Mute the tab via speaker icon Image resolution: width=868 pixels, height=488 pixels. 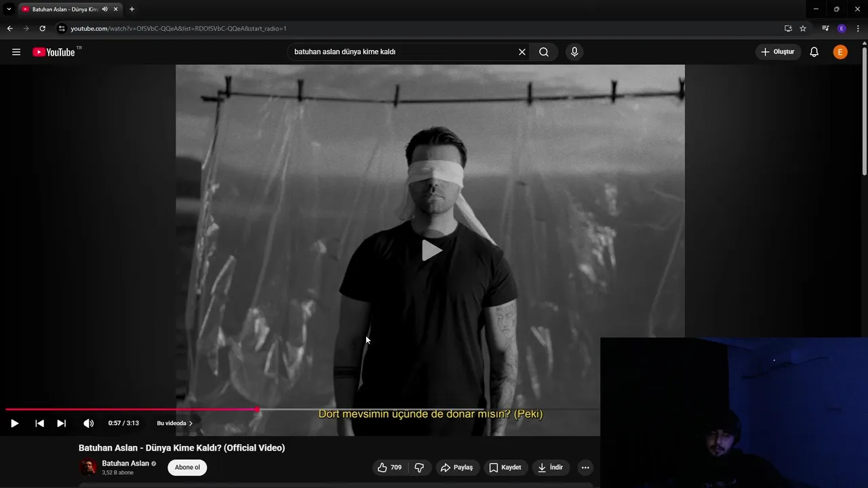click(105, 9)
